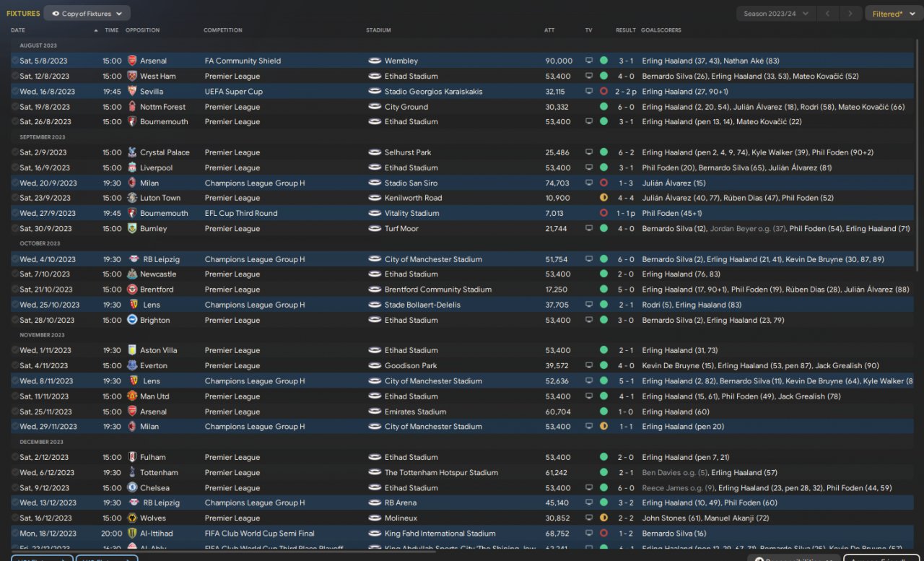Click the 90,000 attendance figure
Screen dimensions: 924x561
point(559,61)
